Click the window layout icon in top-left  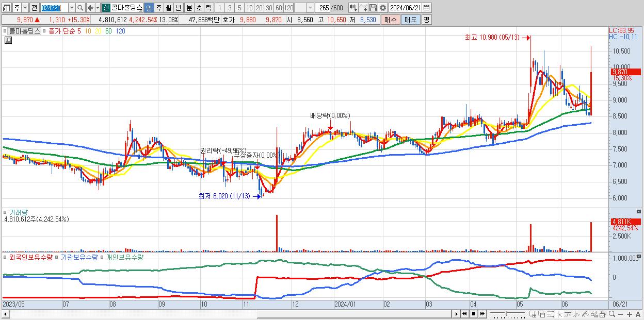coord(6,8)
